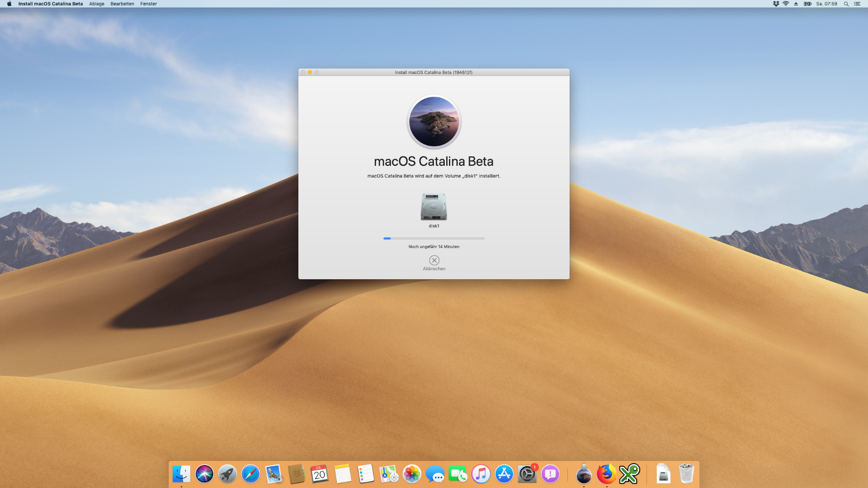Screen dimensions: 868x488
Task: Launch Safari from the Dock
Action: [x=250, y=474]
